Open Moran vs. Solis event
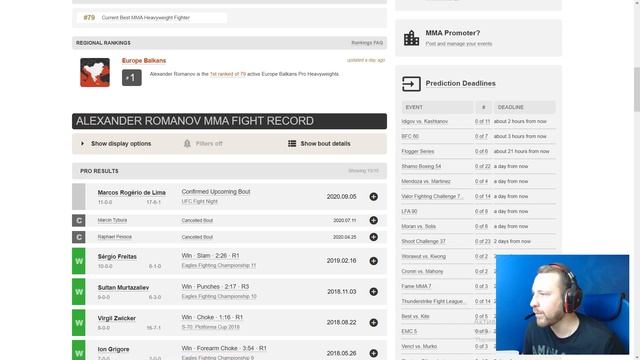 pyautogui.click(x=418, y=227)
